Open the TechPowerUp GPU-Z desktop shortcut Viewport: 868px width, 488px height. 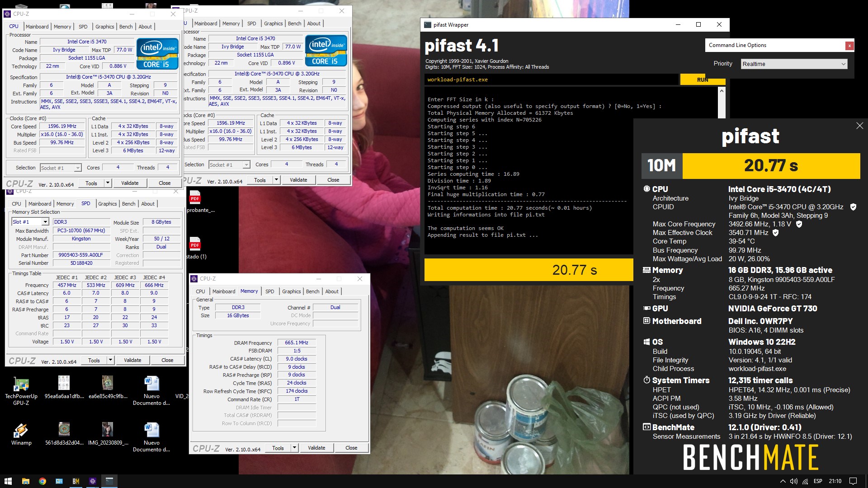point(21,391)
